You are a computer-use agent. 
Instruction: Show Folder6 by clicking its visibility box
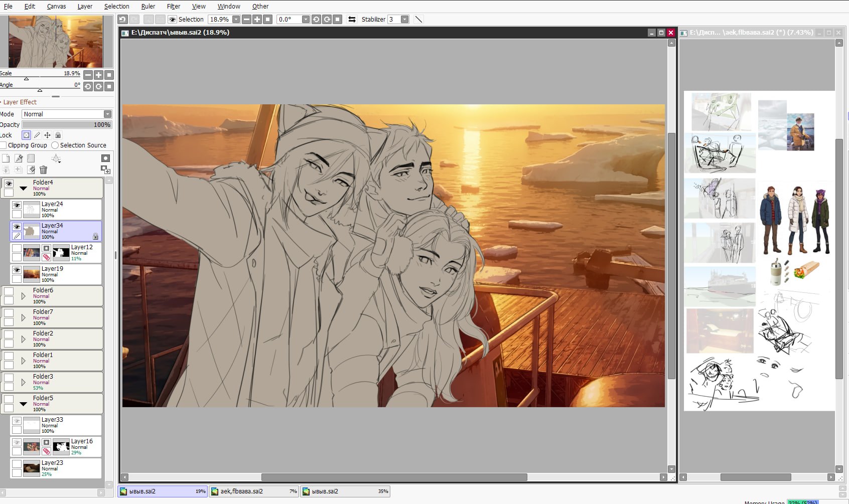pyautogui.click(x=9, y=292)
